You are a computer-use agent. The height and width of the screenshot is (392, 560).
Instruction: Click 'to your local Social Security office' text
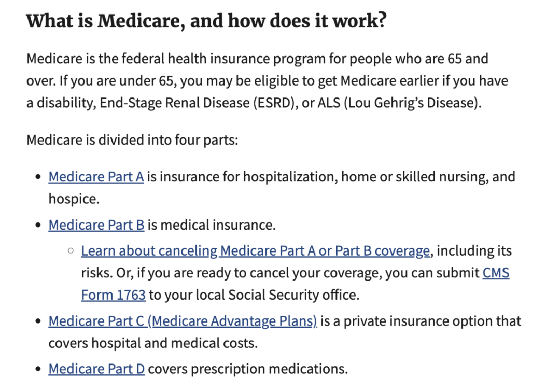coord(254,295)
